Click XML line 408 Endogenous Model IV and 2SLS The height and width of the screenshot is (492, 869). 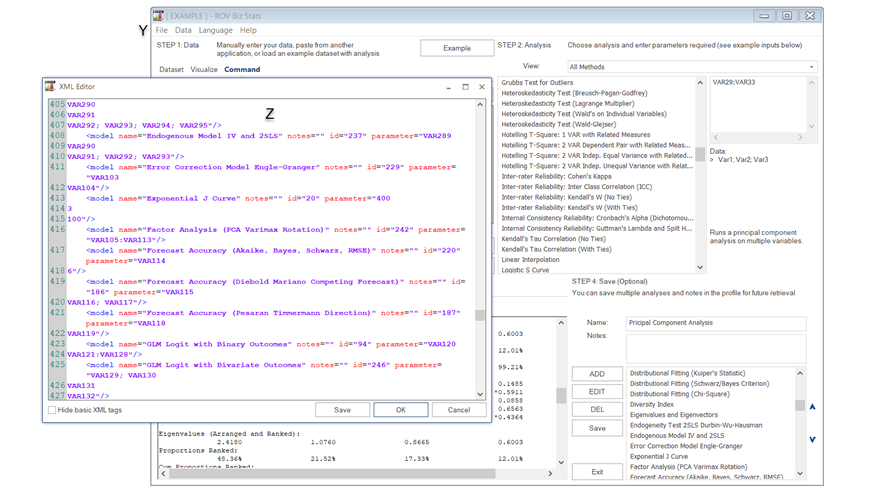click(268, 136)
